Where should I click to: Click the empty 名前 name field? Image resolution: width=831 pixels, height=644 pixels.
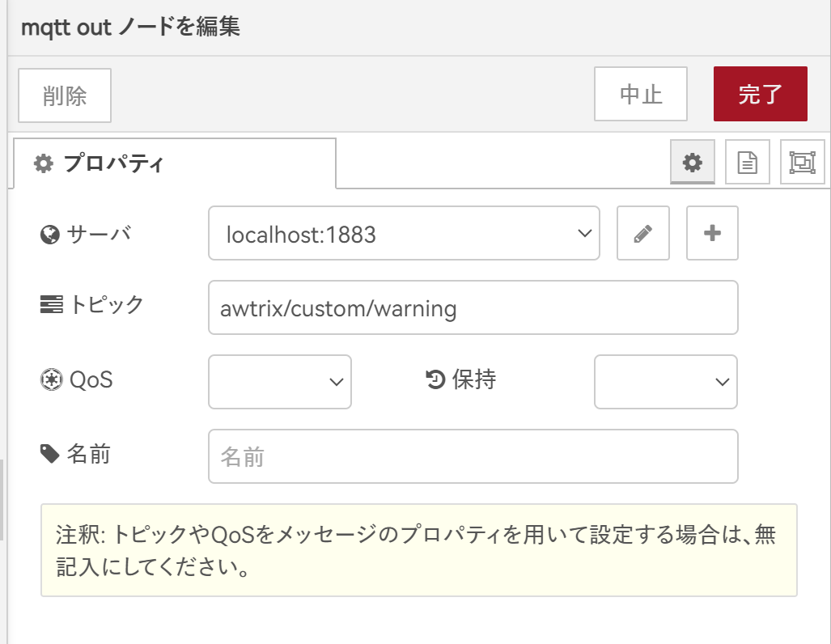473,455
